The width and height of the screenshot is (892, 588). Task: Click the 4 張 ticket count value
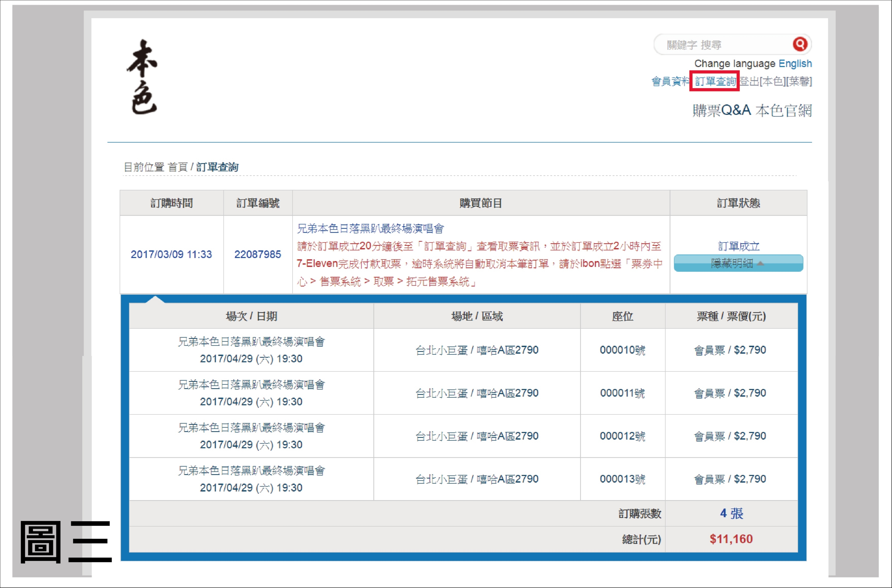[x=731, y=513]
